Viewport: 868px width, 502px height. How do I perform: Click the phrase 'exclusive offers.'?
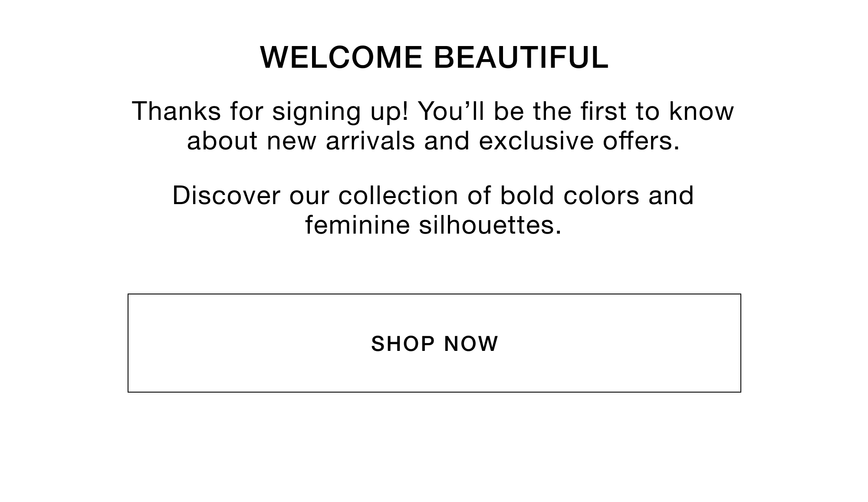pyautogui.click(x=579, y=141)
